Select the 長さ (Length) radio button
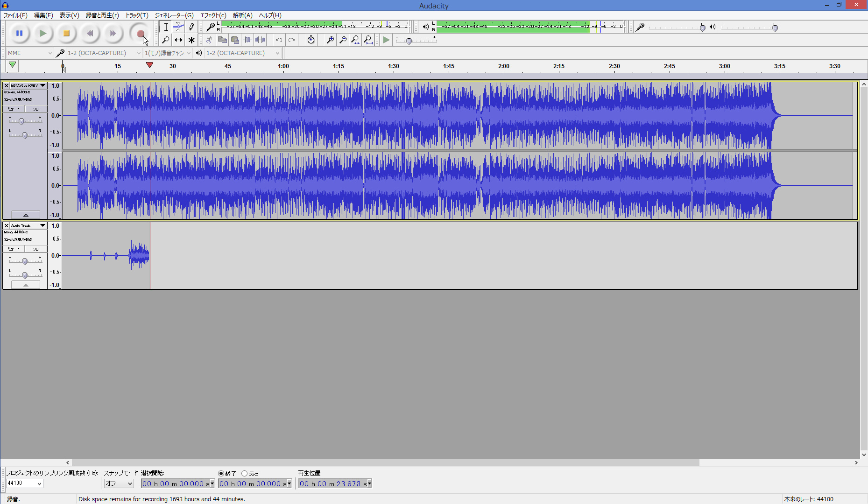868x504 pixels. coord(244,474)
